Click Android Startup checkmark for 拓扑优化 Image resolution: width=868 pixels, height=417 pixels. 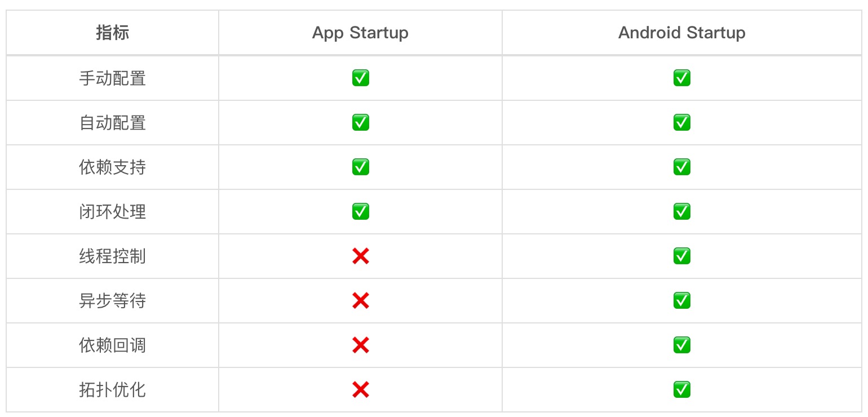[x=681, y=389]
